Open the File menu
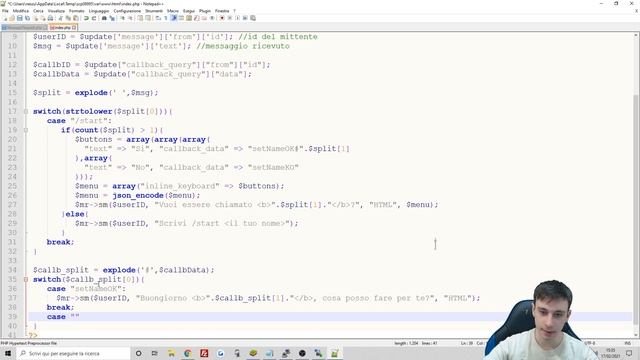 tap(5, 11)
